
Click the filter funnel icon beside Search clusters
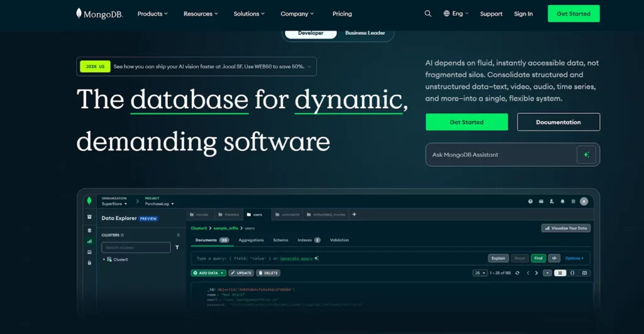(x=177, y=247)
